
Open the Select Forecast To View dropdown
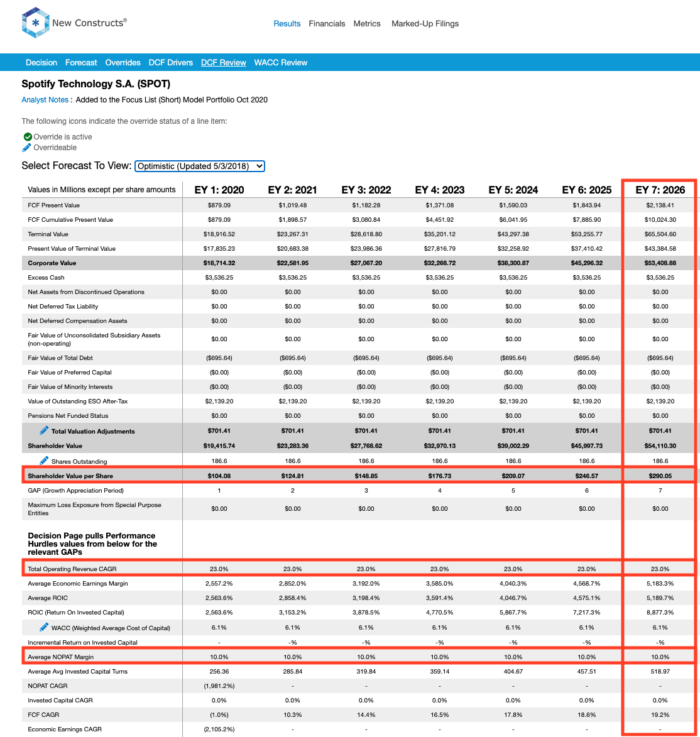[x=200, y=166]
